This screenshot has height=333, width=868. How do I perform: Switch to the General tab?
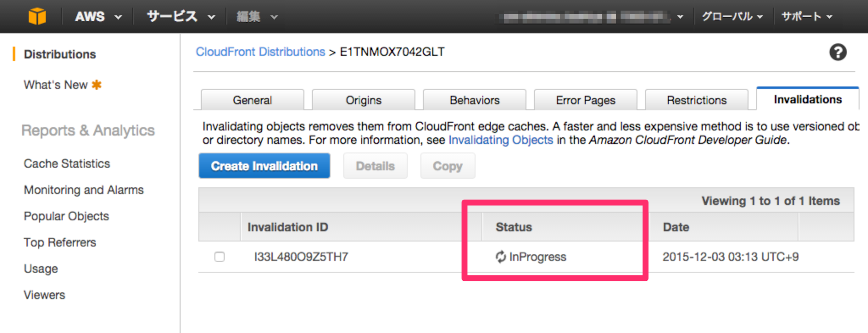253,100
